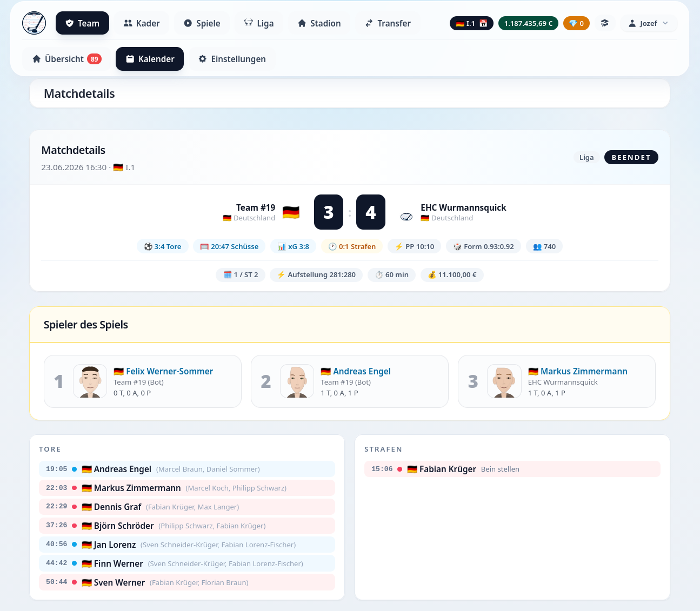Open the Transfer menu
Viewport: 700px width, 611px height.
coord(388,23)
